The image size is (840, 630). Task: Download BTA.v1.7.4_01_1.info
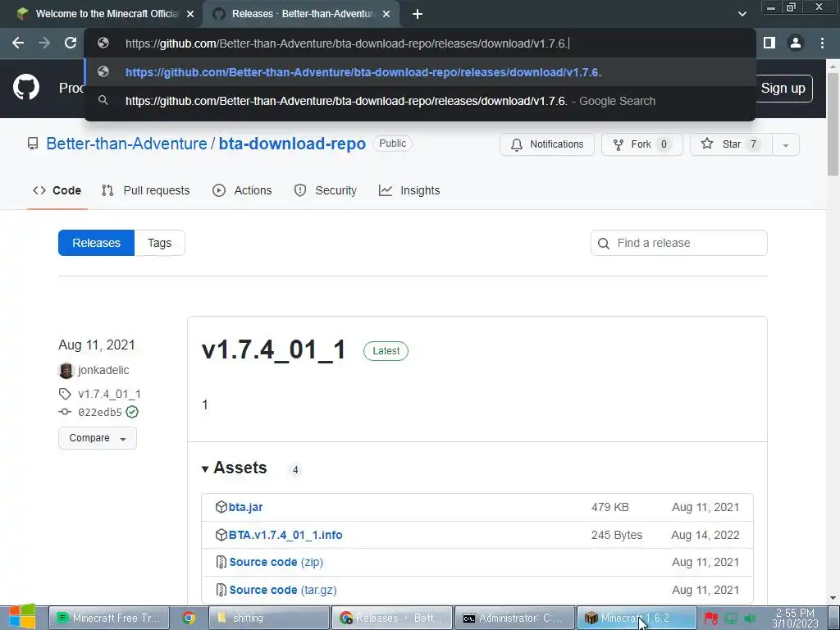tap(285, 535)
